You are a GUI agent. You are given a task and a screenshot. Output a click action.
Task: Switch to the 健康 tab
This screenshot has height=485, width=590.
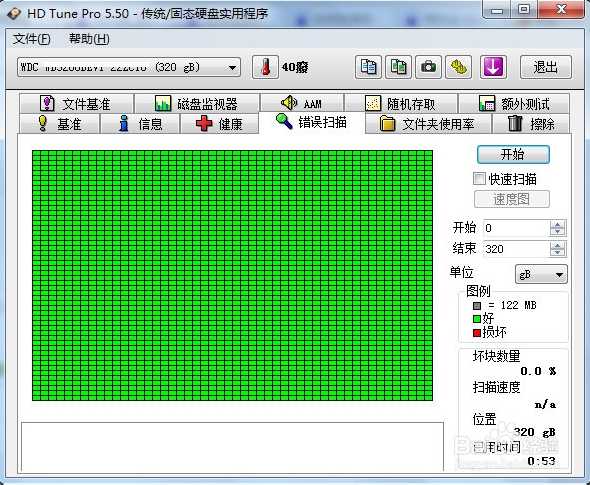click(220, 124)
